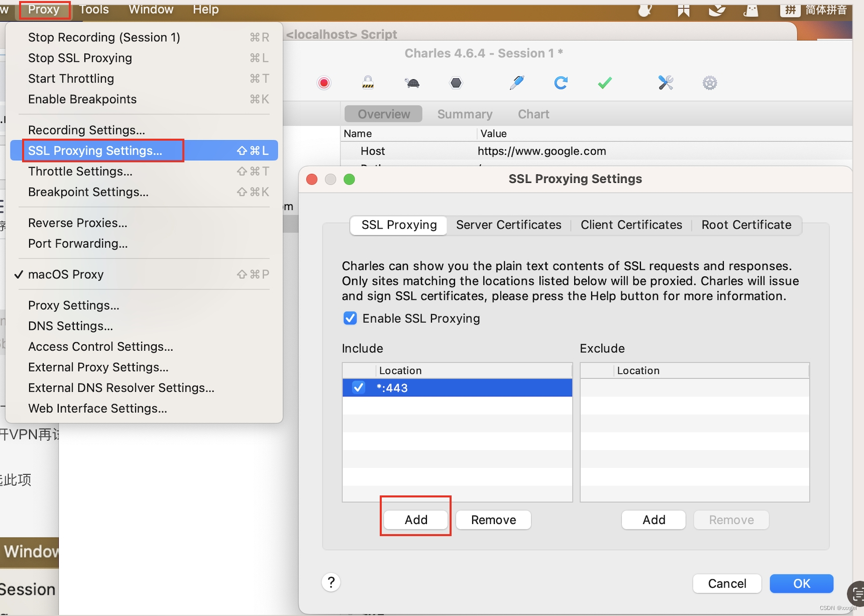Click the record toolbar icon
This screenshot has width=864, height=616.
(324, 82)
